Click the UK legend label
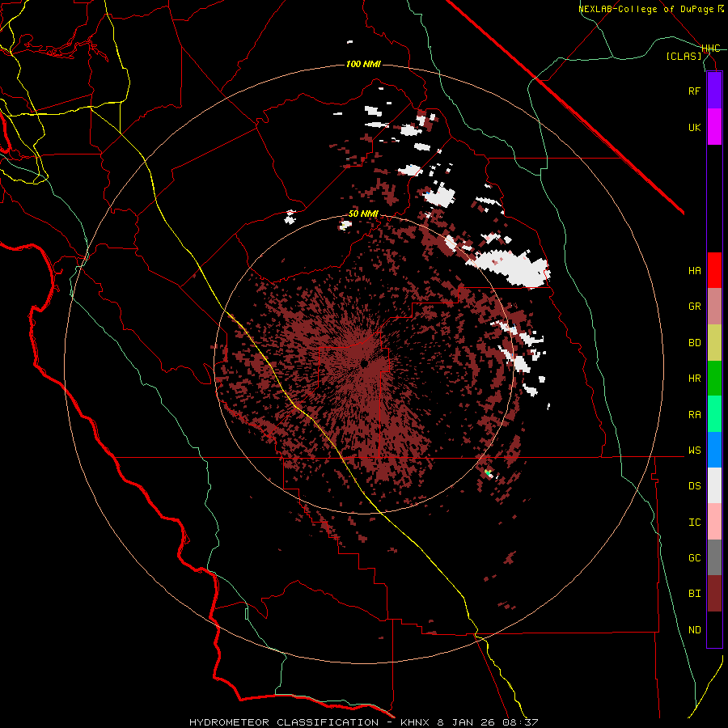Image resolution: width=728 pixels, height=728 pixels. point(694,127)
